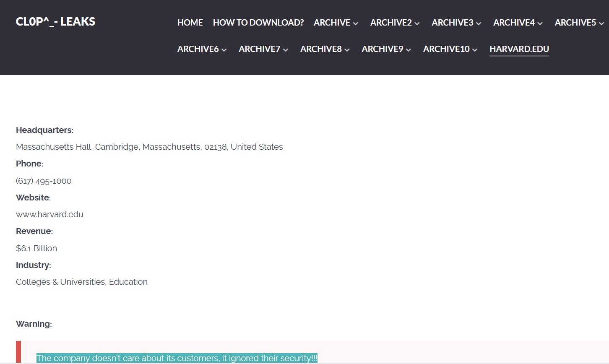Click the Colleges & Universities industry text

(x=81, y=282)
